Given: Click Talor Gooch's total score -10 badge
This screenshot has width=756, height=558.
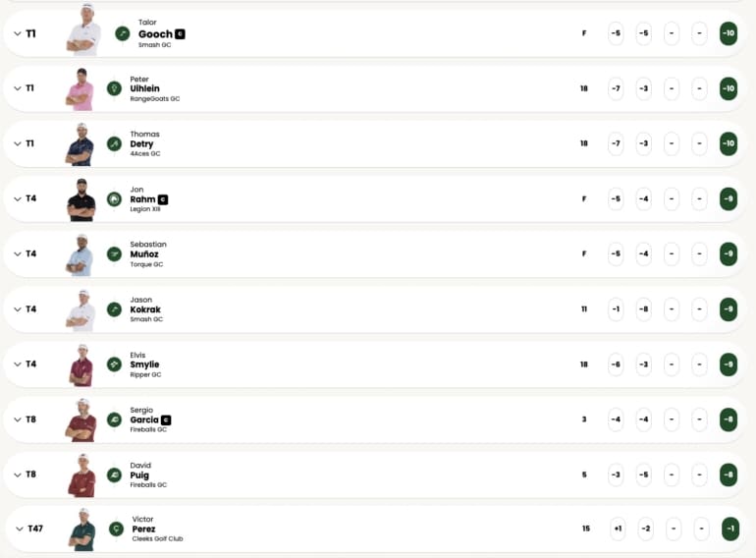Looking at the screenshot, I should pyautogui.click(x=728, y=33).
